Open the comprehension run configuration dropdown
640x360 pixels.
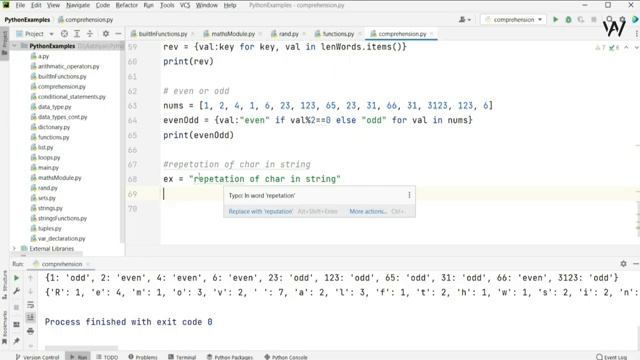pos(513,19)
